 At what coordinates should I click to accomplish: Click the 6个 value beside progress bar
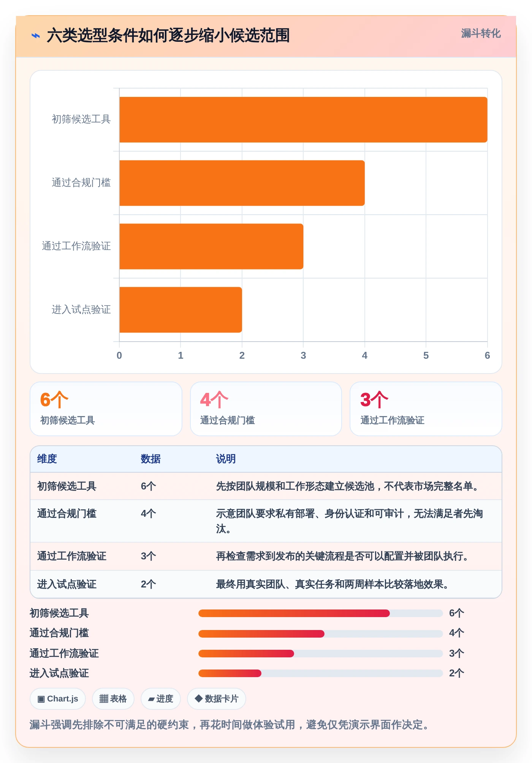[x=456, y=613]
